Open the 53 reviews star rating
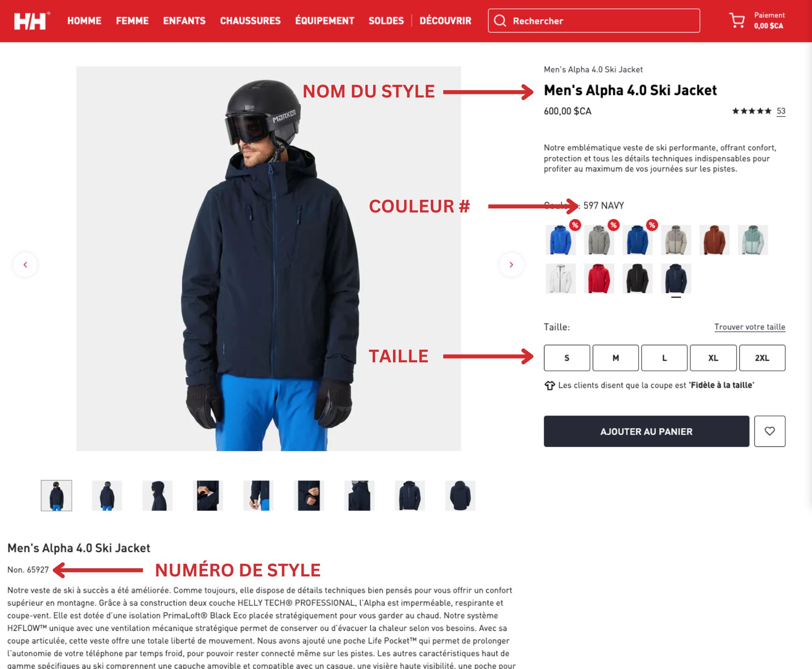The height and width of the screenshot is (669, 812). [758, 111]
